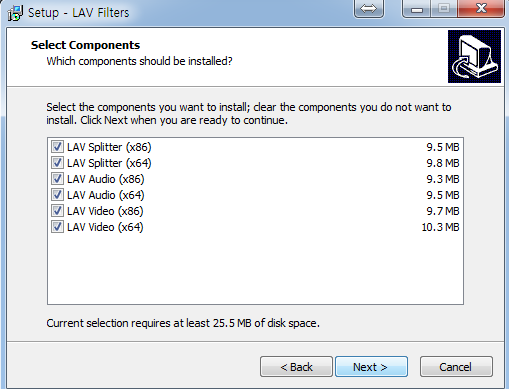
Task: Click empty area of components list
Action: point(255,268)
